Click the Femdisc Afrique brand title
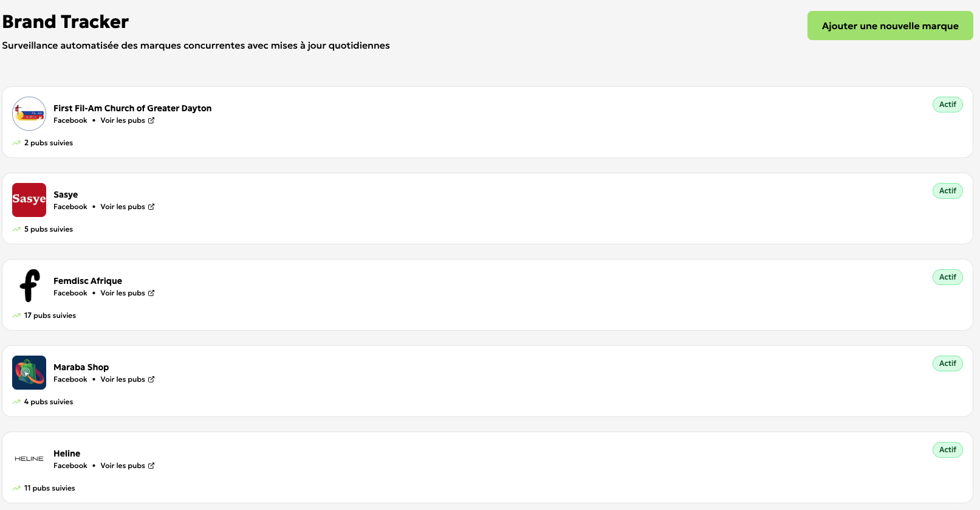This screenshot has height=510, width=980. (x=87, y=281)
